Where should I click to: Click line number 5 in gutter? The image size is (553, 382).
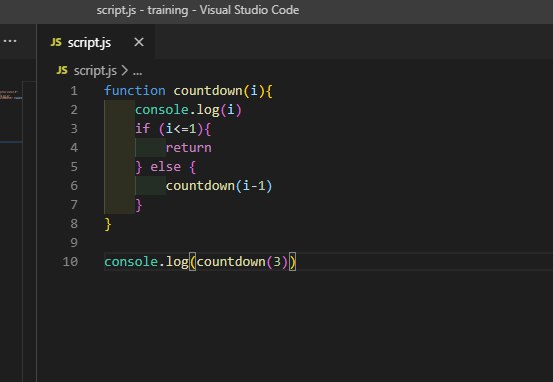[74, 166]
